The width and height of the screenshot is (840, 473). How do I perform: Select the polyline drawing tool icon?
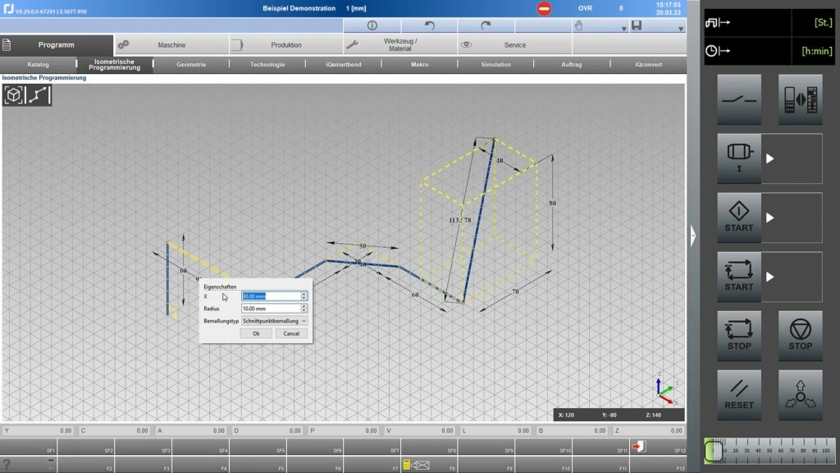point(39,95)
